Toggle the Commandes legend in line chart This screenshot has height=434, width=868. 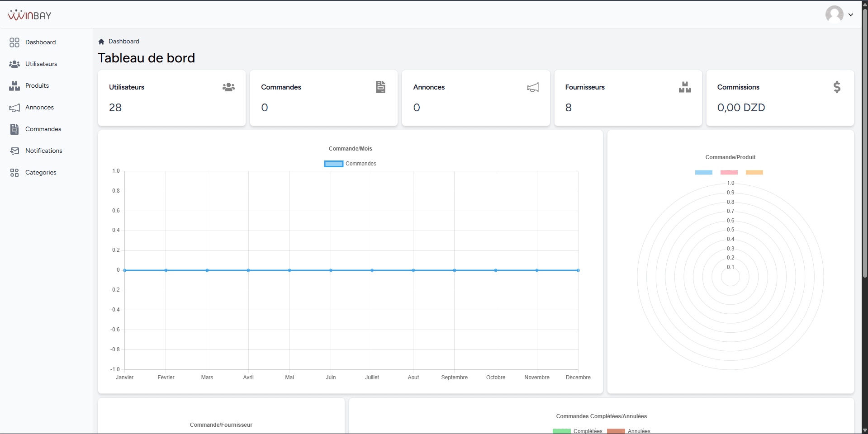pyautogui.click(x=350, y=164)
